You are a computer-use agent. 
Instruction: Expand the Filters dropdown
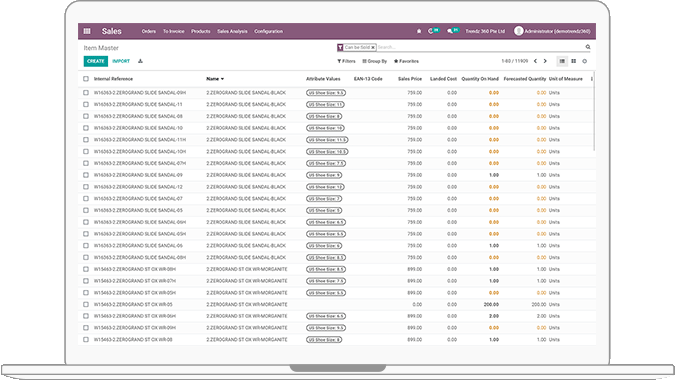click(x=346, y=61)
